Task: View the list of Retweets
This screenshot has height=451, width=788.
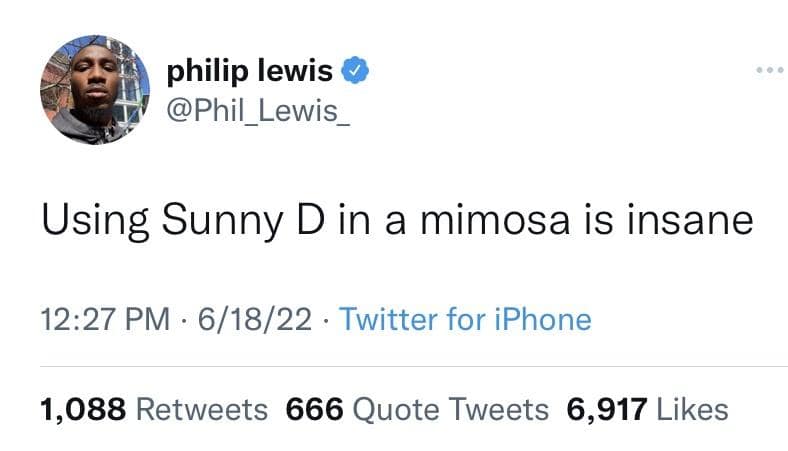Action: (x=153, y=409)
